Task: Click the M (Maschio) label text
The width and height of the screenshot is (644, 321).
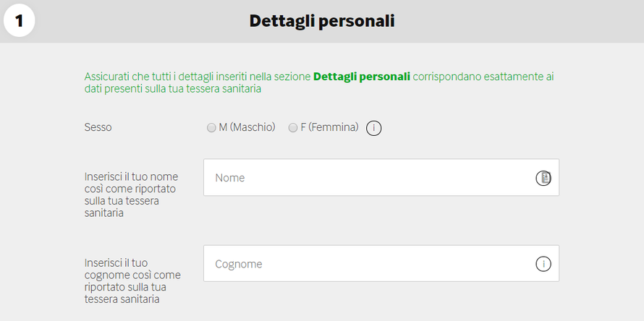Action: click(x=247, y=127)
